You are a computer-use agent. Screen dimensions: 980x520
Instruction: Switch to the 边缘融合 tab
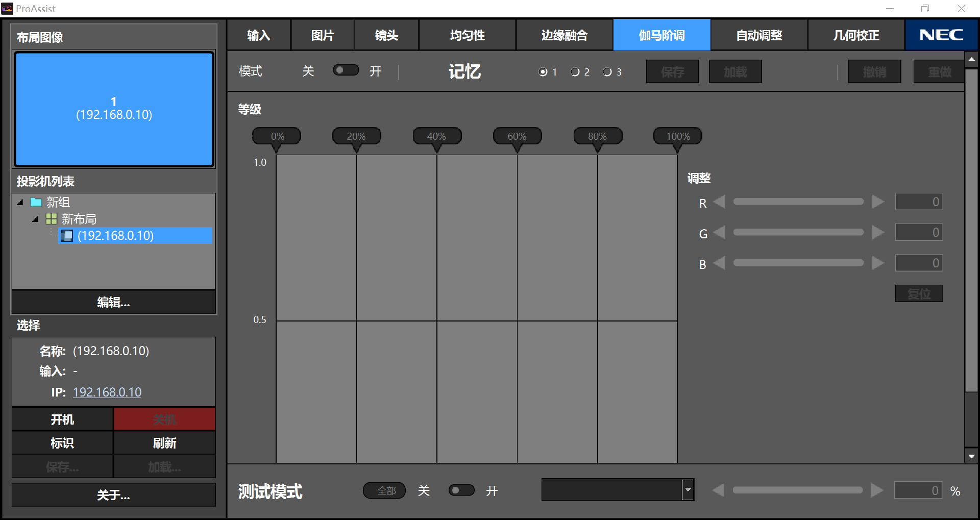(564, 35)
